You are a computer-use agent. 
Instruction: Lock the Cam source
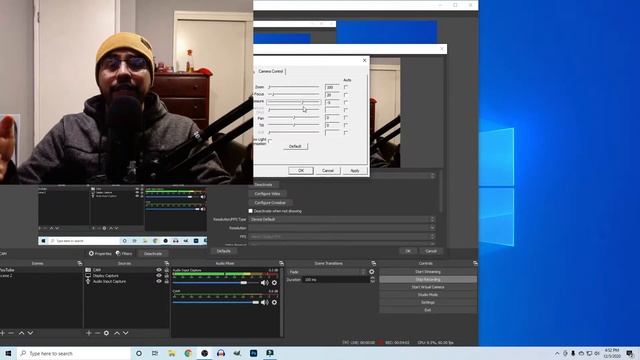click(167, 270)
